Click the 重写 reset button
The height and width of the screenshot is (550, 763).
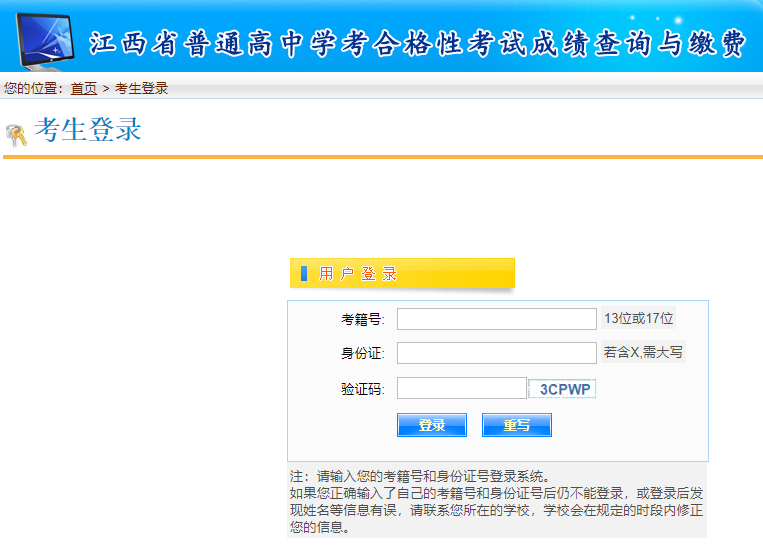[517, 425]
